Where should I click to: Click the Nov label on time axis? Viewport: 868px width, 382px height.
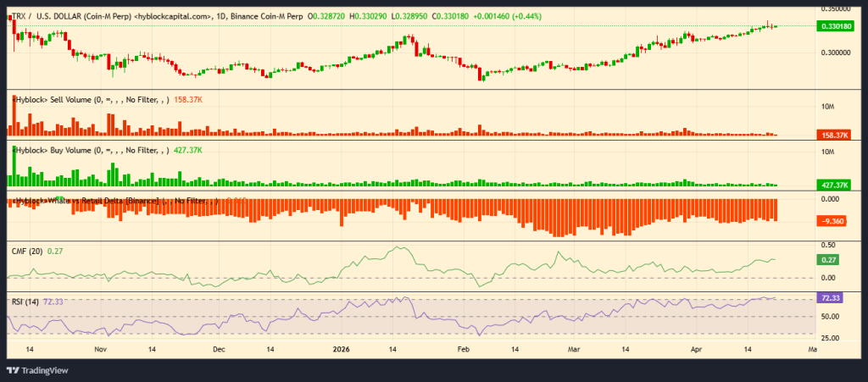100,348
